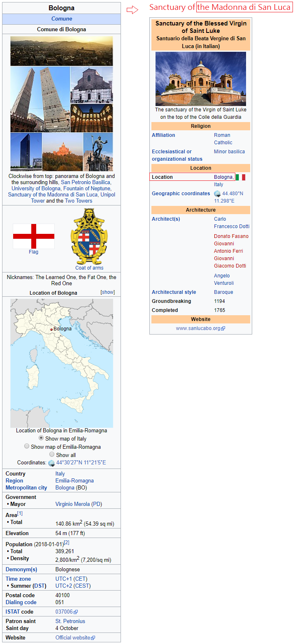The height and width of the screenshot is (644, 295).
Task: Click external link icon after Official website
Action: click(x=93, y=638)
